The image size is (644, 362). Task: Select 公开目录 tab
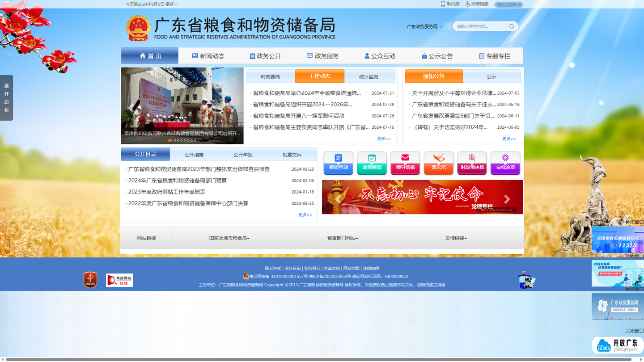click(145, 154)
